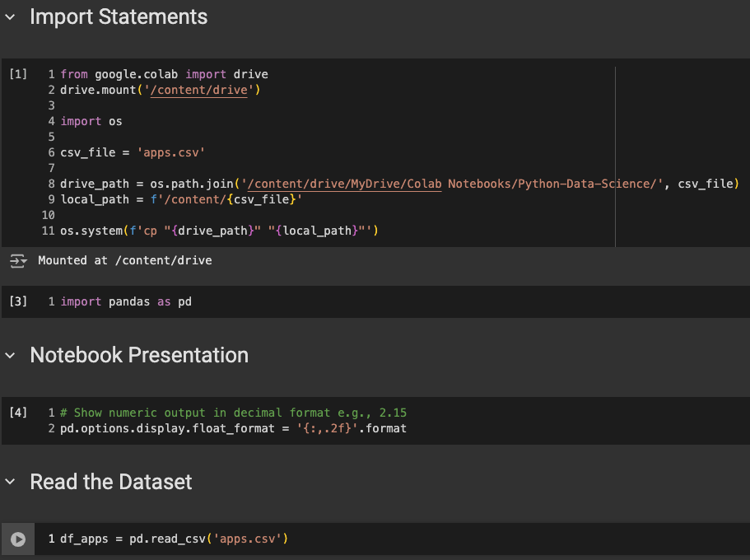Select the Notebook Presentation heading text
This screenshot has height=560, width=750.
point(139,355)
